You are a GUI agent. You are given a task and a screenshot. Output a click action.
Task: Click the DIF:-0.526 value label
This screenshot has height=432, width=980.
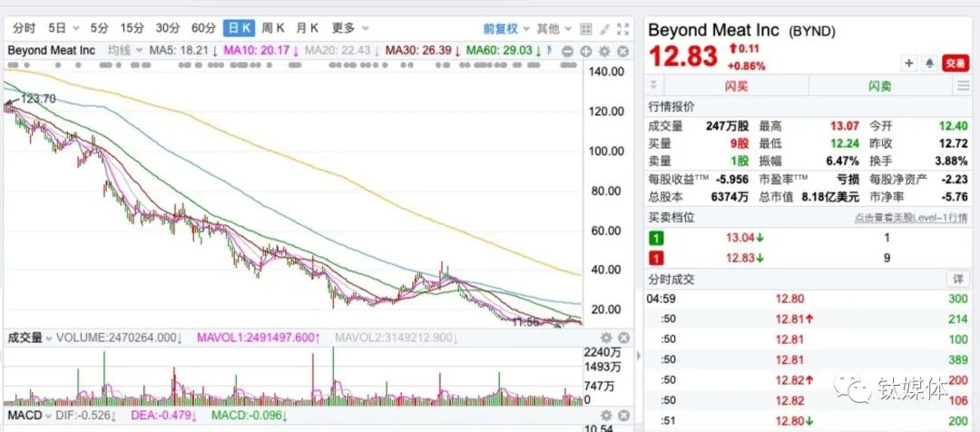pos(85,416)
